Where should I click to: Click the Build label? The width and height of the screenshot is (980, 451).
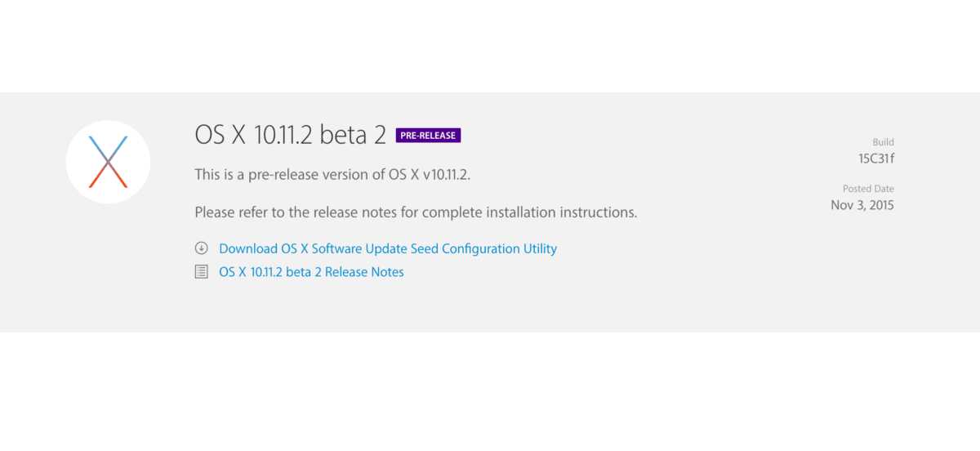(883, 142)
